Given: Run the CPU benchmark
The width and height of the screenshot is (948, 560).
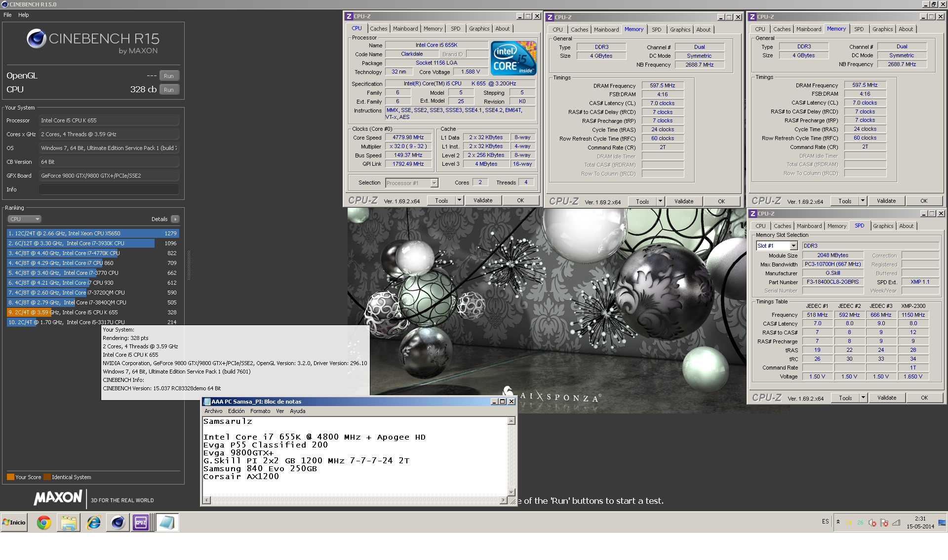Looking at the screenshot, I should point(169,90).
